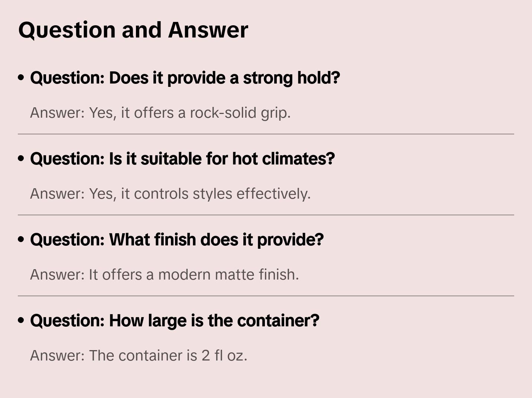Click the word "Answer" in the page heading
This screenshot has height=398, width=532.
point(208,30)
